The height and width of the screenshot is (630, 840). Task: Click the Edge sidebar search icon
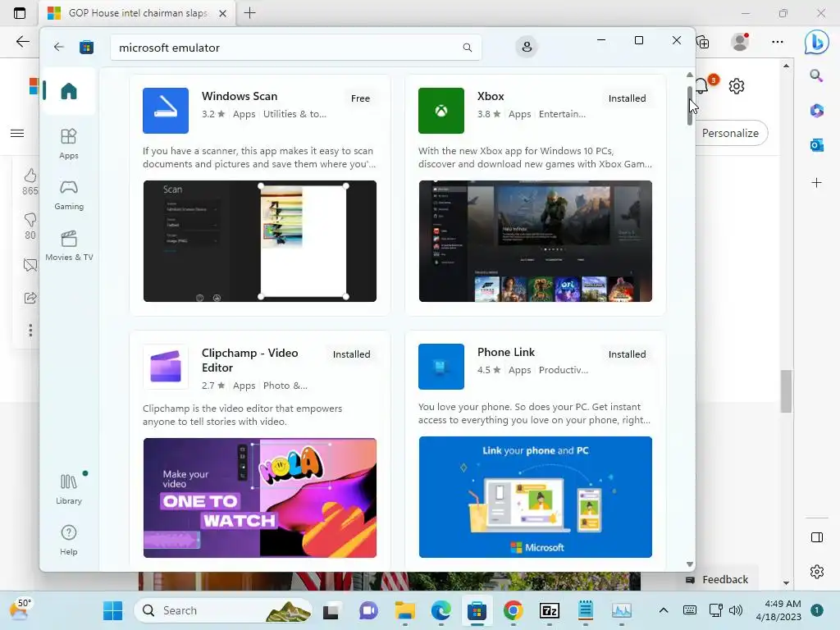(816, 75)
